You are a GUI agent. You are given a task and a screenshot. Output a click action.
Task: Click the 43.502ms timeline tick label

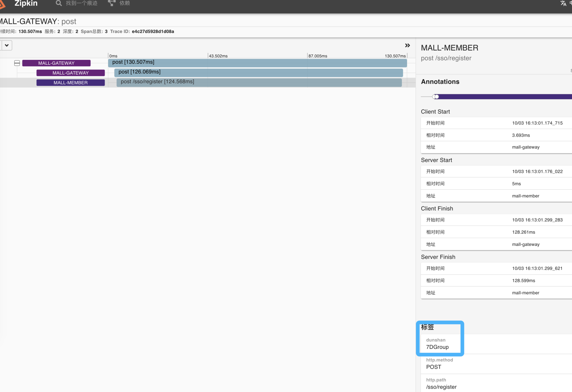pos(218,56)
